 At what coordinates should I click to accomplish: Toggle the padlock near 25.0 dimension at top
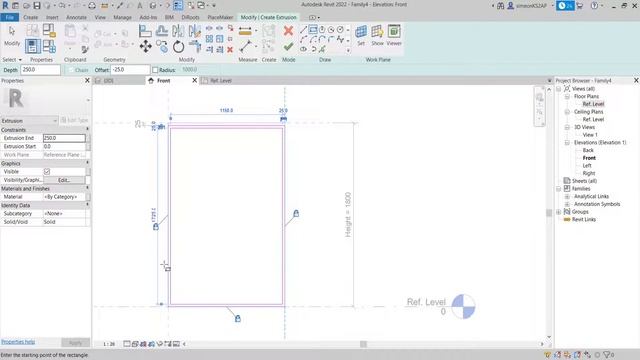click(283, 119)
